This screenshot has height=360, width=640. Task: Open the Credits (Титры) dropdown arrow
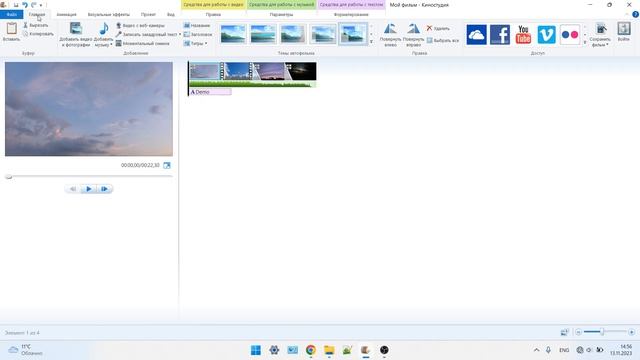(x=206, y=43)
